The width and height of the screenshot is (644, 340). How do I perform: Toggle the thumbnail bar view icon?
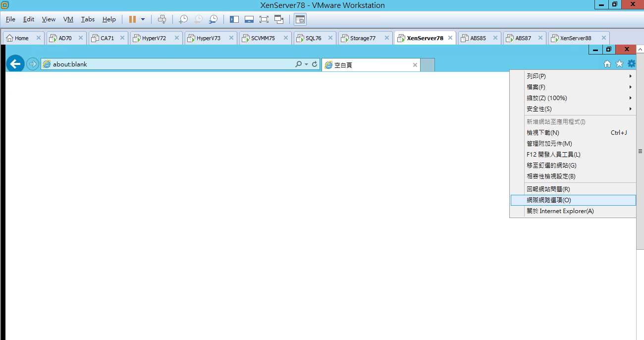pos(249,19)
